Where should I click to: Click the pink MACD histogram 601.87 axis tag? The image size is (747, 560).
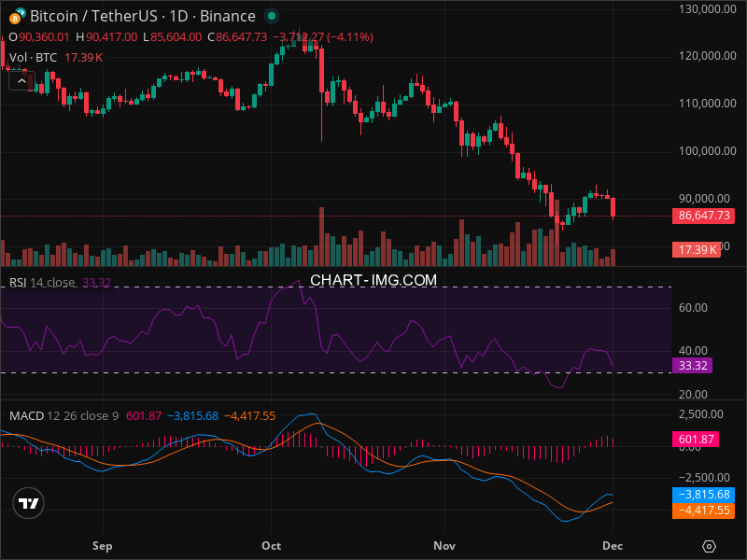(696, 438)
